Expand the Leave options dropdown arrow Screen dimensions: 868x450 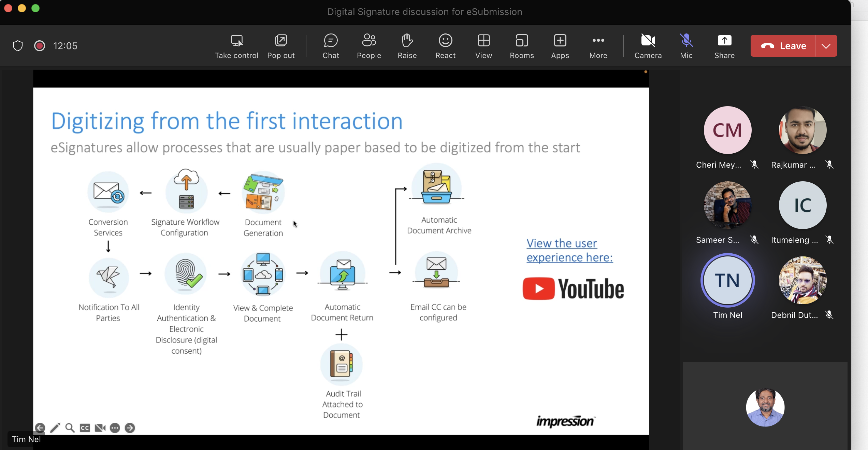tap(826, 46)
